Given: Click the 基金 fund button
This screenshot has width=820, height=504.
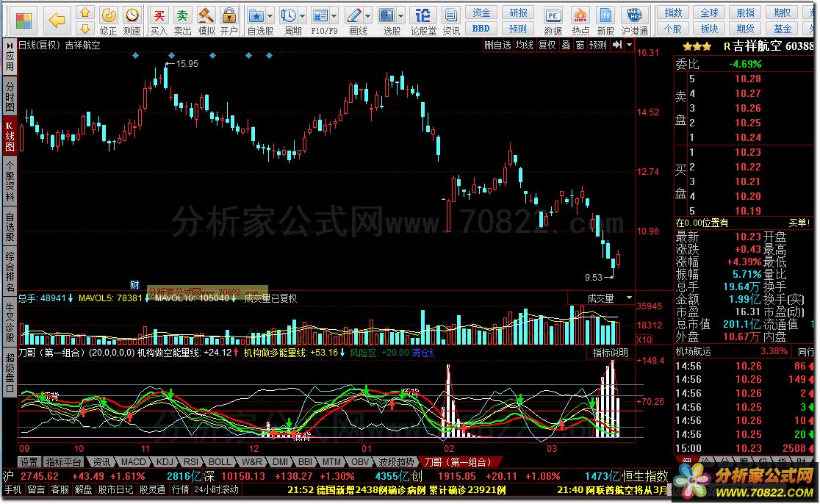Looking at the screenshot, I should (783, 28).
